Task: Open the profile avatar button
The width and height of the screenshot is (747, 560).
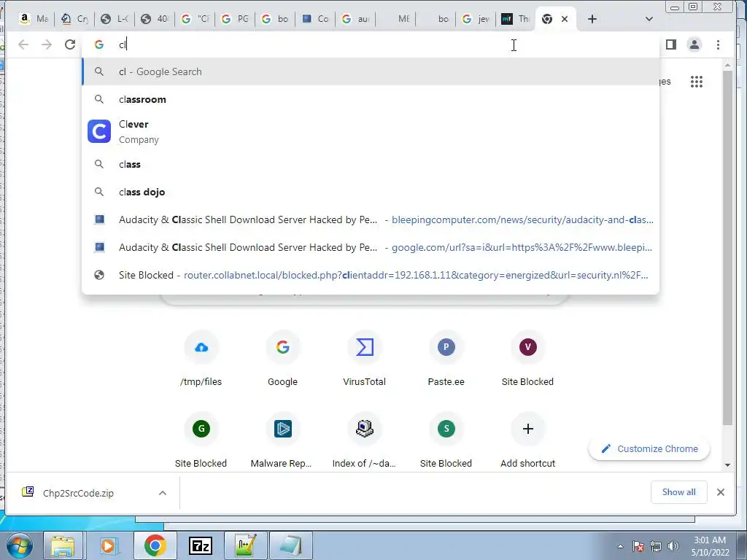Action: tap(694, 44)
